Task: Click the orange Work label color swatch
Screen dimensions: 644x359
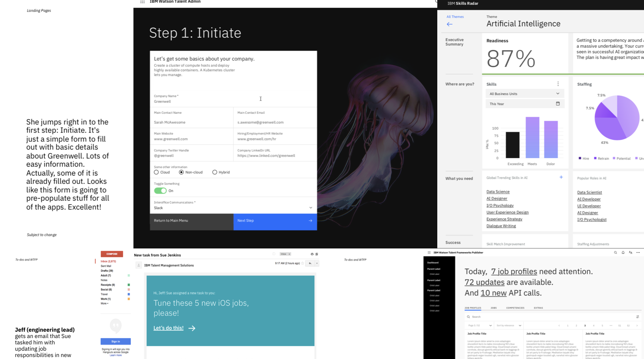Action: (129, 299)
